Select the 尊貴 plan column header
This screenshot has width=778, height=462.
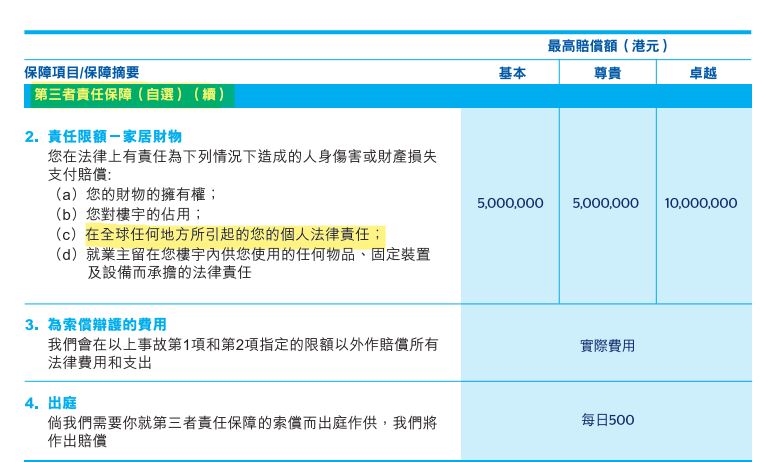click(x=607, y=73)
